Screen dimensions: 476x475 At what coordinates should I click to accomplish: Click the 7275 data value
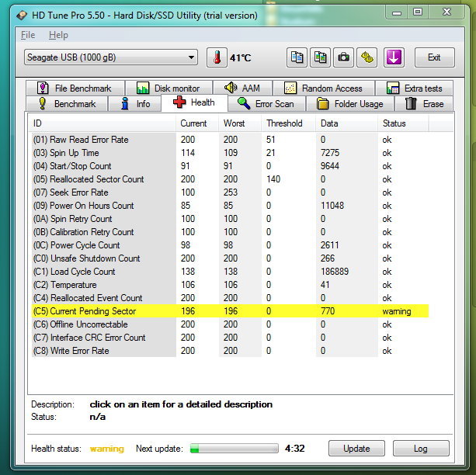[x=330, y=153]
